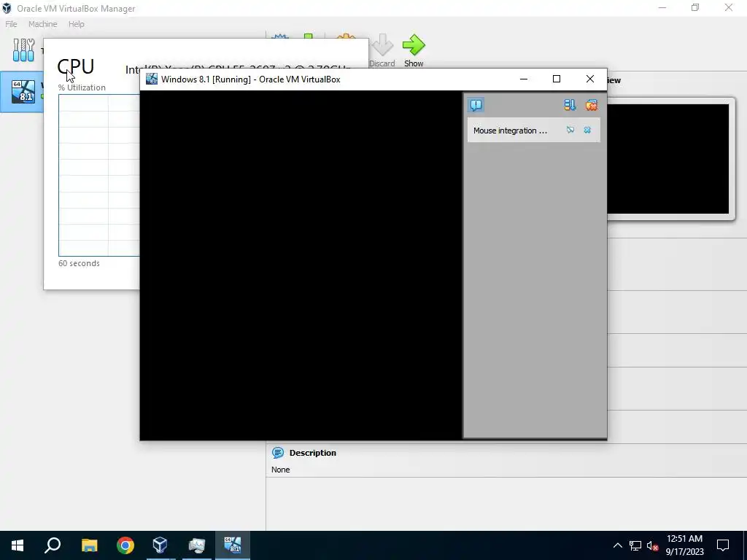Open the Action Center notifications icon
The image size is (747, 560).
coord(723,545)
